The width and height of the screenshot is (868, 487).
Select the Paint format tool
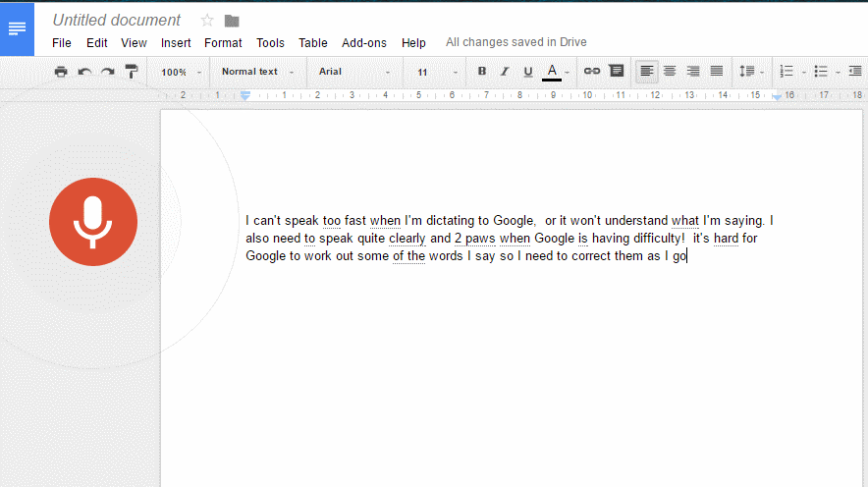click(x=132, y=72)
